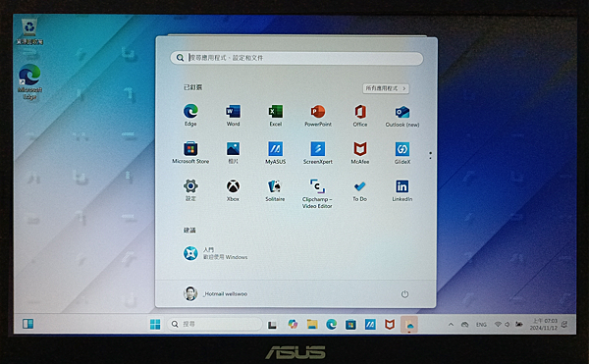The height and width of the screenshot is (364, 589).
Task: Launch the Xbox app
Action: pos(233,189)
